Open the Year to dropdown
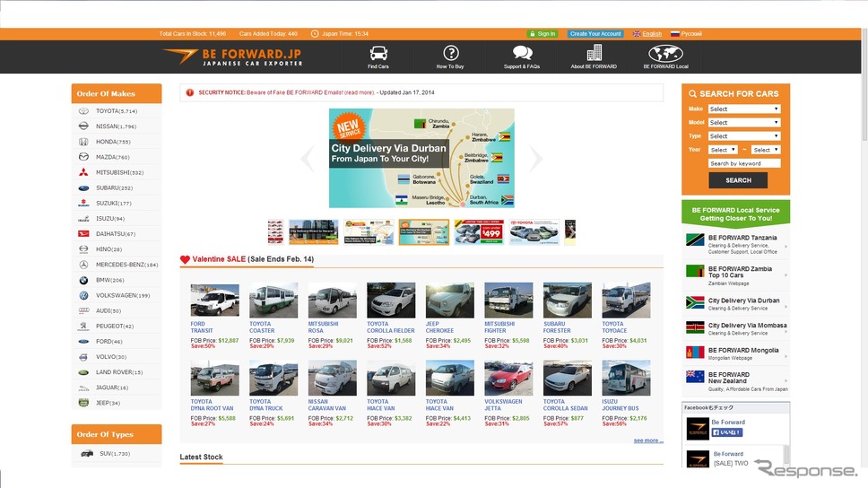 (766, 150)
